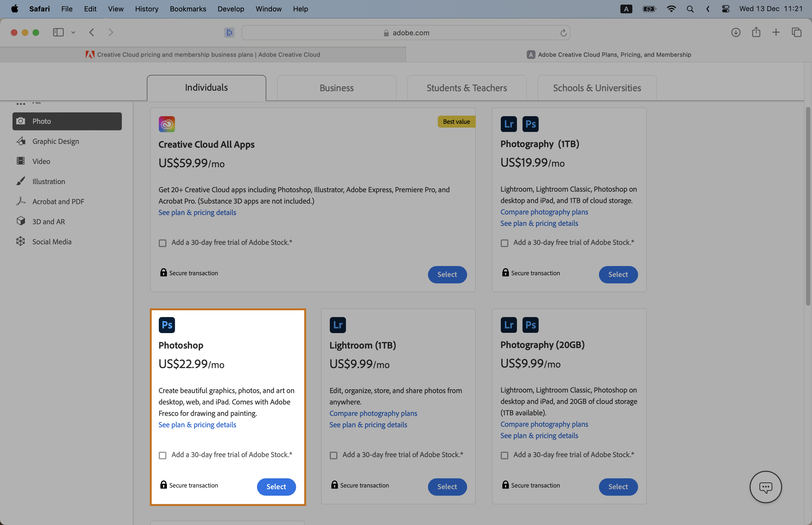Image resolution: width=812 pixels, height=525 pixels.
Task: Open the Bookmarks menu
Action: tap(188, 9)
